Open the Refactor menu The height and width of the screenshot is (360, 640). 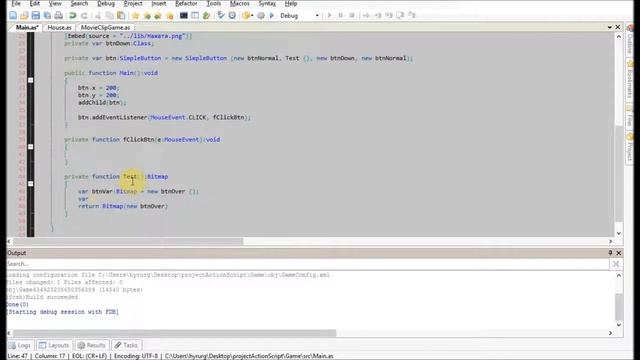click(x=186, y=4)
